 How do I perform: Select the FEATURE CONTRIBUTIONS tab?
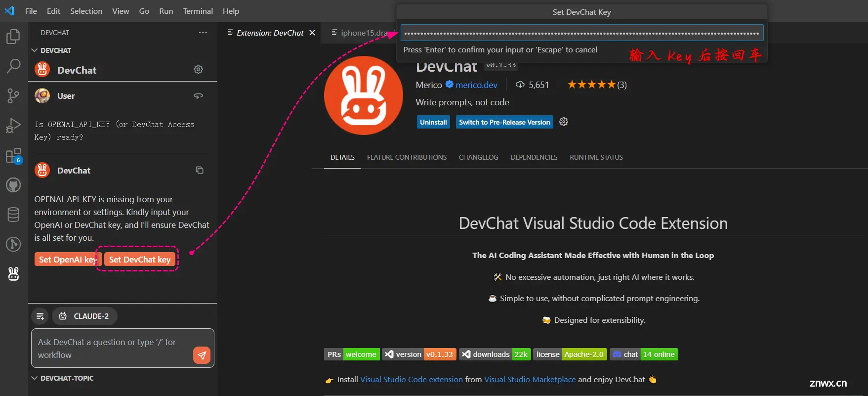coord(407,157)
